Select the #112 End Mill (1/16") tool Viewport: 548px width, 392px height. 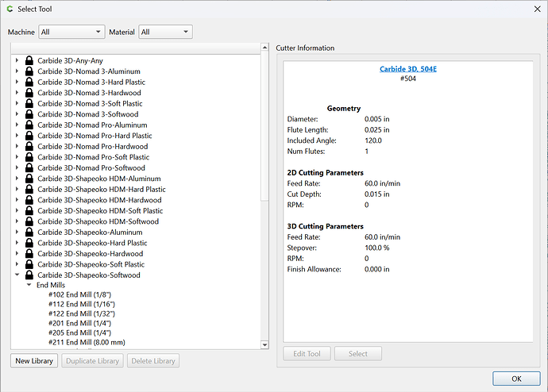82,304
